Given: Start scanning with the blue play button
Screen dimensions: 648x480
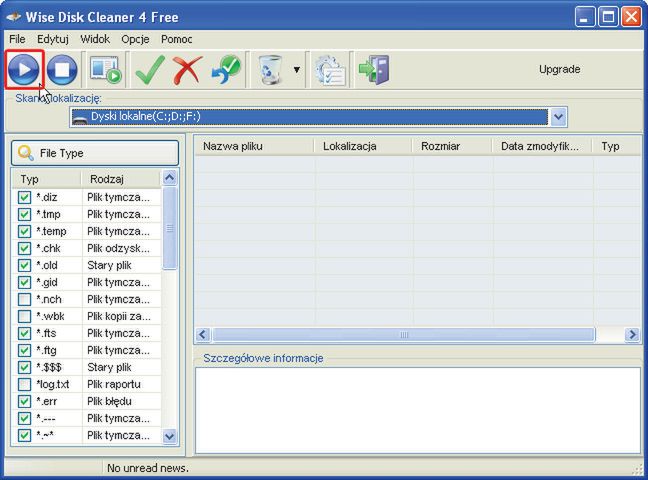Looking at the screenshot, I should [x=24, y=69].
